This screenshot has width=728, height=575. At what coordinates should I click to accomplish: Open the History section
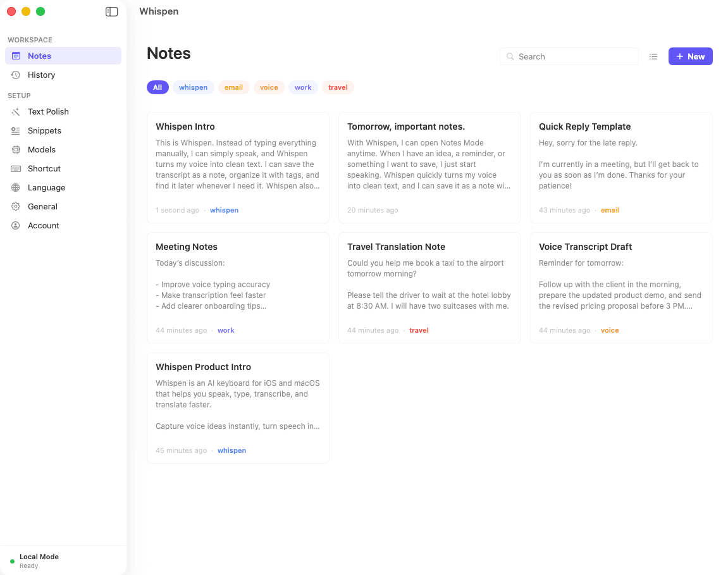[x=63, y=75]
